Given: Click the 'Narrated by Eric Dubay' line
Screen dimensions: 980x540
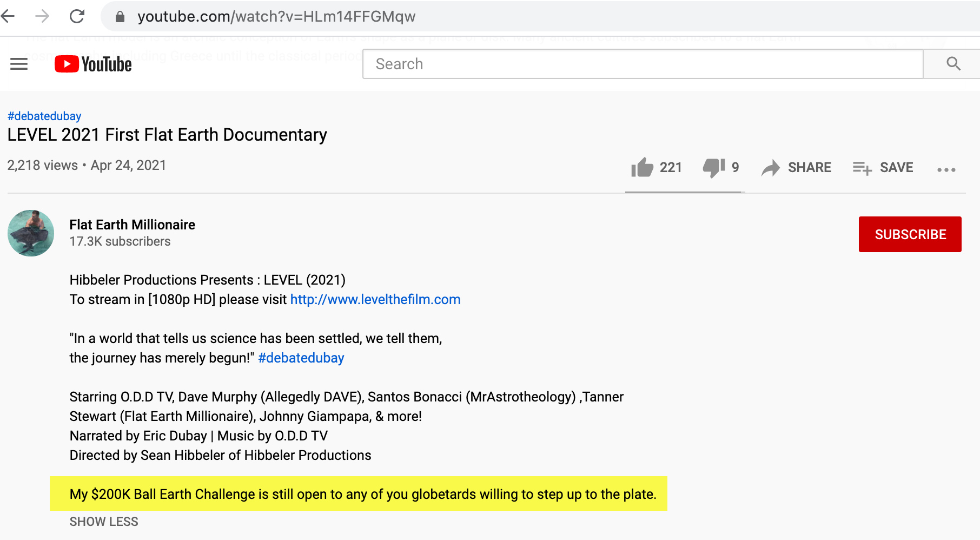Looking at the screenshot, I should pos(198,436).
